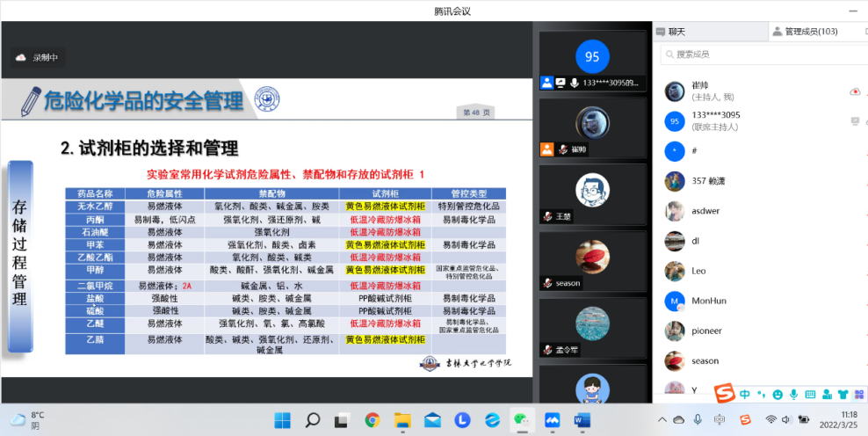
Task: Toggle the muted microphone icon on the 孟令军 video tile
Action: click(x=548, y=349)
